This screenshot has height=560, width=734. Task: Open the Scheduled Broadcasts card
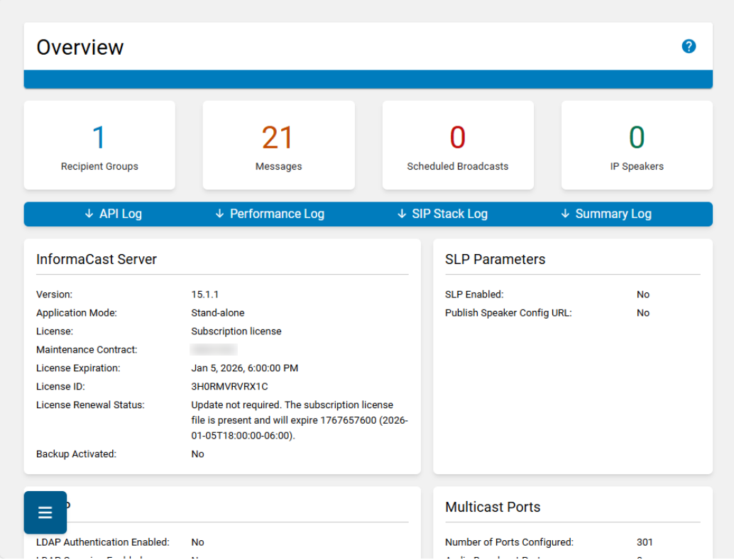pos(458,146)
